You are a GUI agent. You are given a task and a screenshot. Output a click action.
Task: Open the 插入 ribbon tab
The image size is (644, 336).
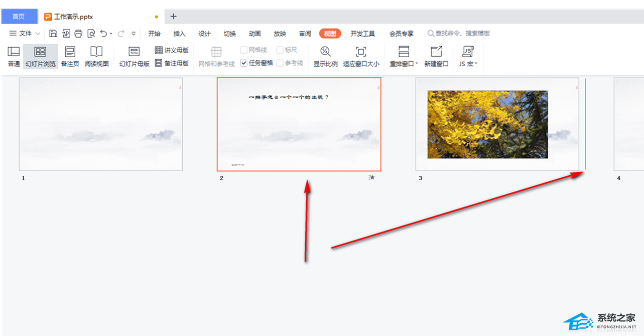pyautogui.click(x=179, y=34)
